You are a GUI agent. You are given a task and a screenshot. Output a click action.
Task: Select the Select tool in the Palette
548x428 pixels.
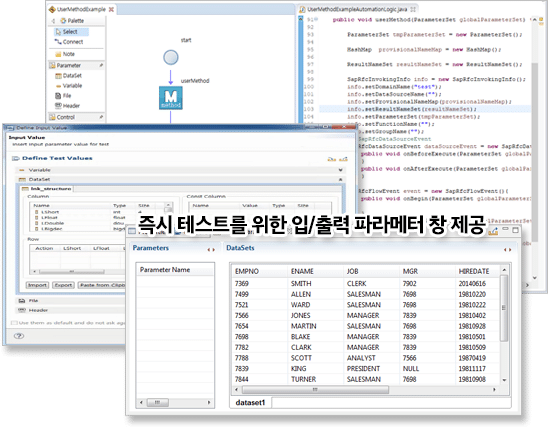[x=71, y=32]
